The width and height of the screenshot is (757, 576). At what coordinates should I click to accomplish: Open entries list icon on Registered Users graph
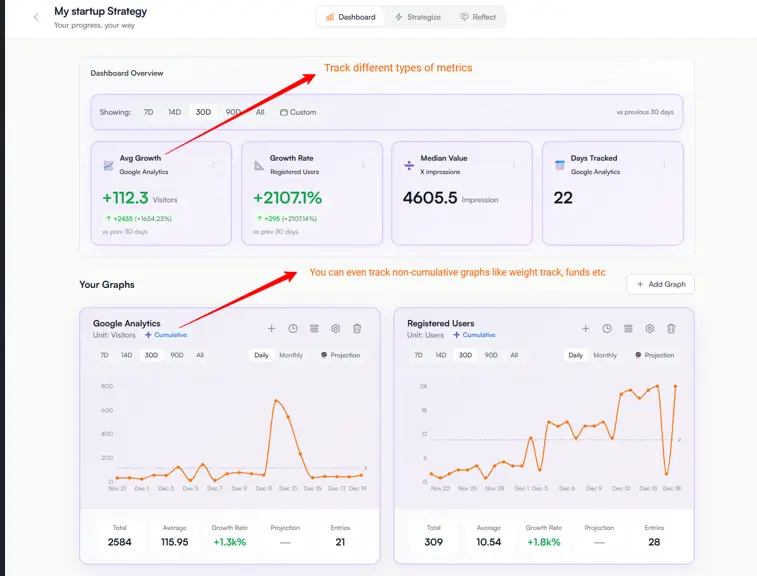628,328
